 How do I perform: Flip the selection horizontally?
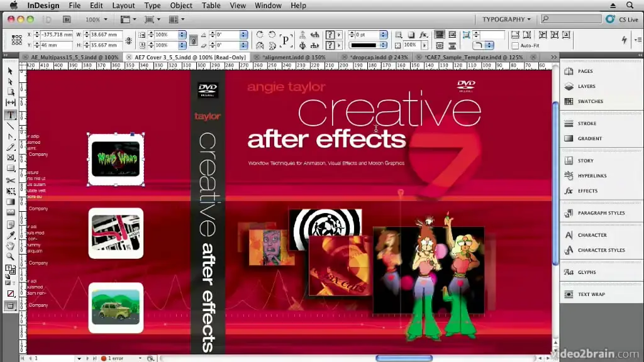(260, 45)
